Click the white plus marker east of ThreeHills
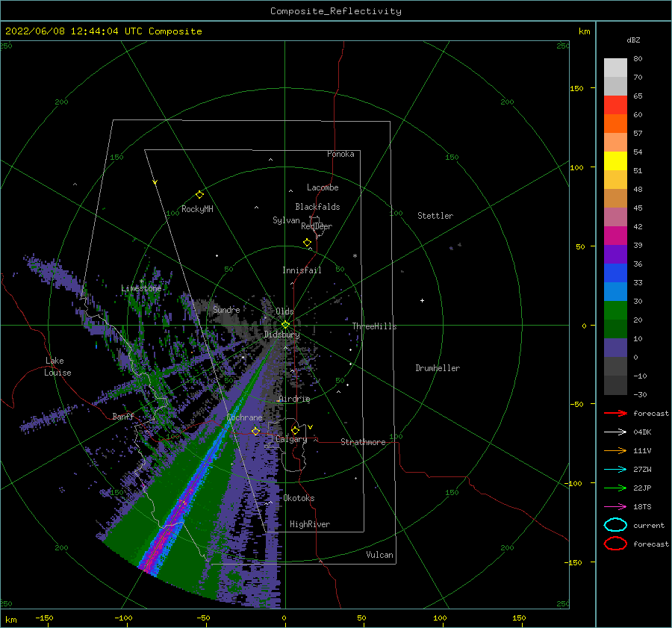The height and width of the screenshot is (628, 672). (422, 300)
